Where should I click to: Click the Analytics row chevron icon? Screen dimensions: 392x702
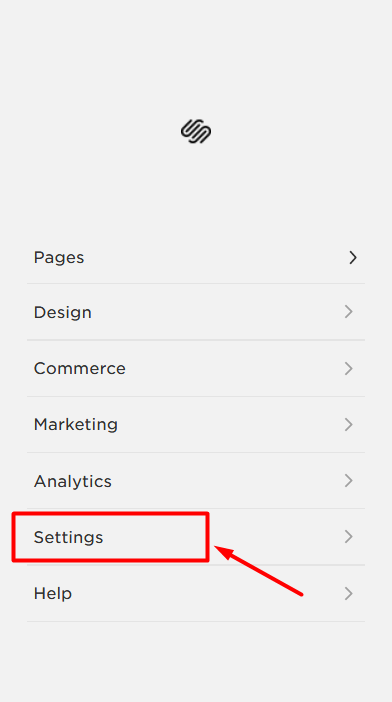pos(349,481)
